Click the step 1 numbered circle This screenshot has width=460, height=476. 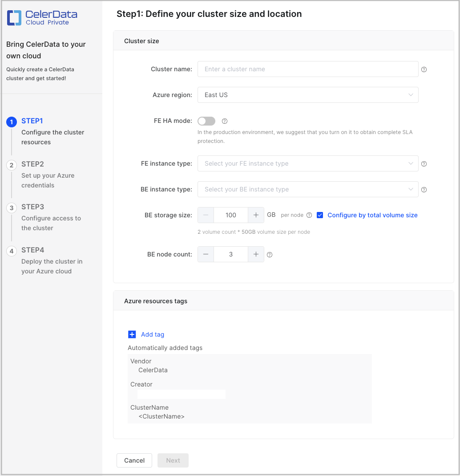pos(12,122)
